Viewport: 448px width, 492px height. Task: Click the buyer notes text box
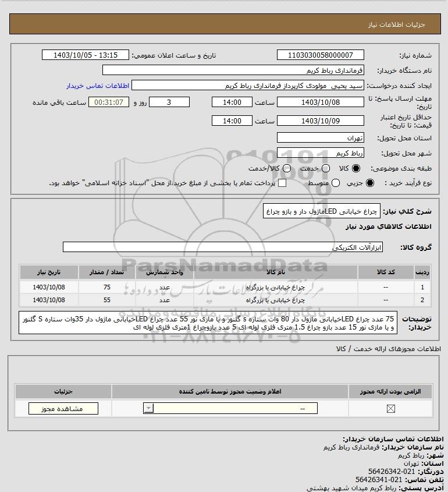(208, 323)
